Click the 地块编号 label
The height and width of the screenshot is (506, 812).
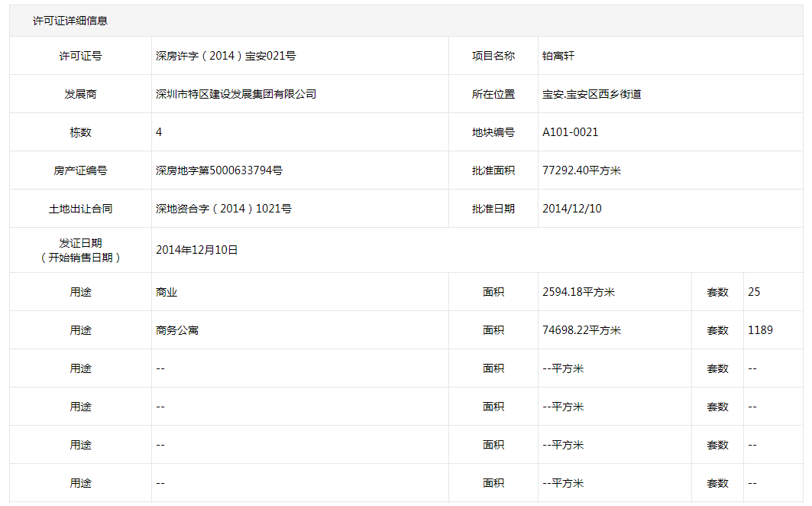click(x=493, y=132)
